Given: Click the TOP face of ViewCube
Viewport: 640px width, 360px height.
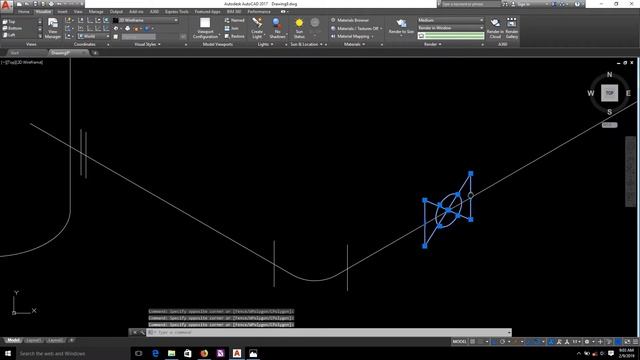Looking at the screenshot, I should coord(609,93).
